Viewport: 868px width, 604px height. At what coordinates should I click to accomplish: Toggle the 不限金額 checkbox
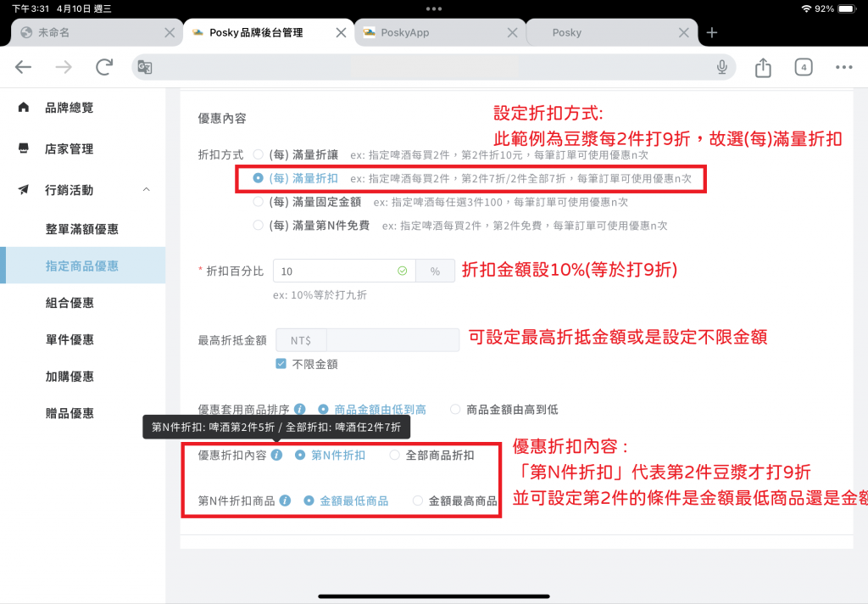click(281, 364)
